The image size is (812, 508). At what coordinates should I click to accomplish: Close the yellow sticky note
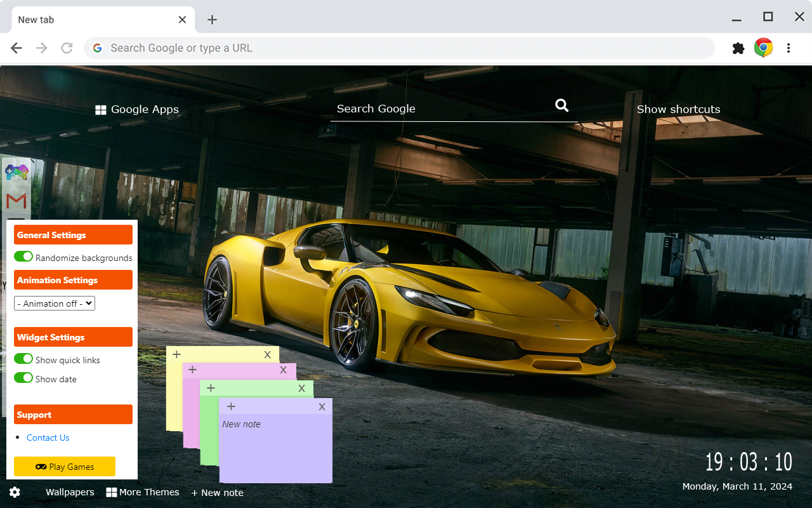click(x=268, y=354)
